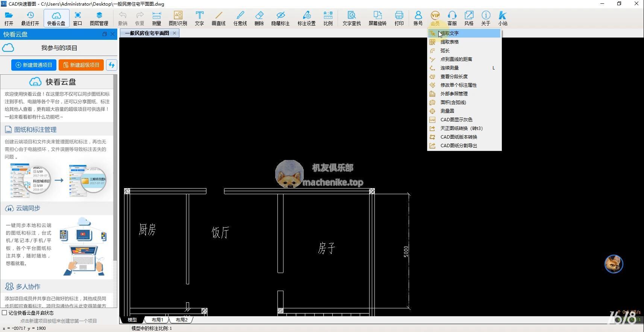Choose 提取表格 from the VIP menu
This screenshot has width=644, height=332.
[464, 42]
